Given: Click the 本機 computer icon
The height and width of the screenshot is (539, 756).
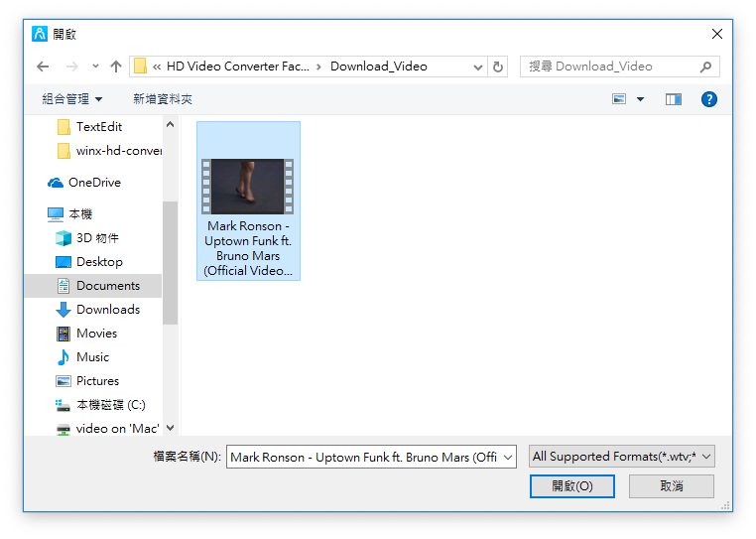Looking at the screenshot, I should tap(56, 214).
